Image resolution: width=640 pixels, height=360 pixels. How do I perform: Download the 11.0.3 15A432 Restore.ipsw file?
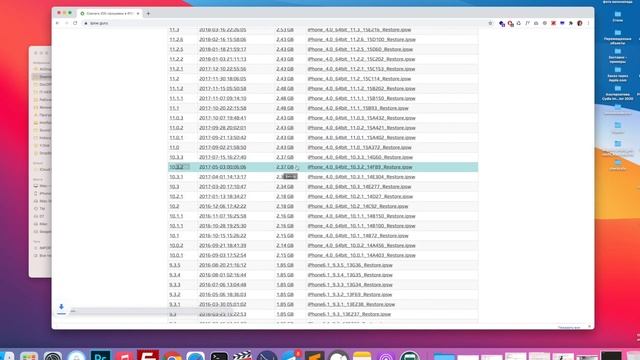coord(361,118)
